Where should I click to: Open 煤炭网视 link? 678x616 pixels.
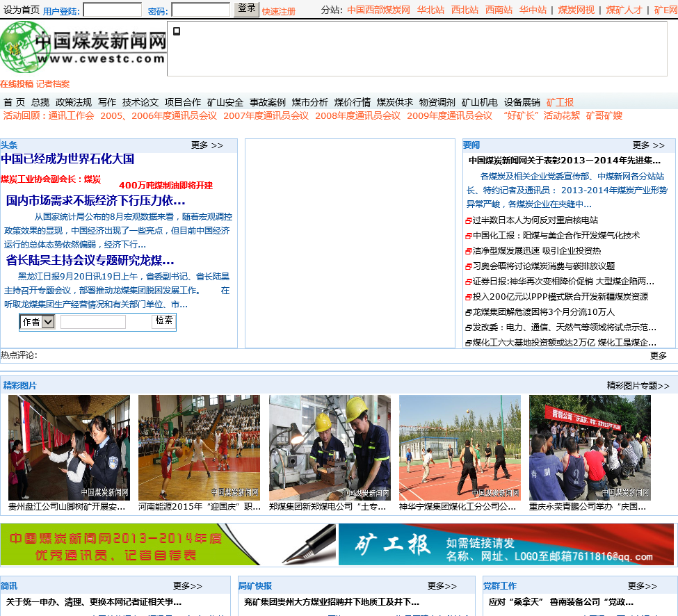(x=576, y=10)
